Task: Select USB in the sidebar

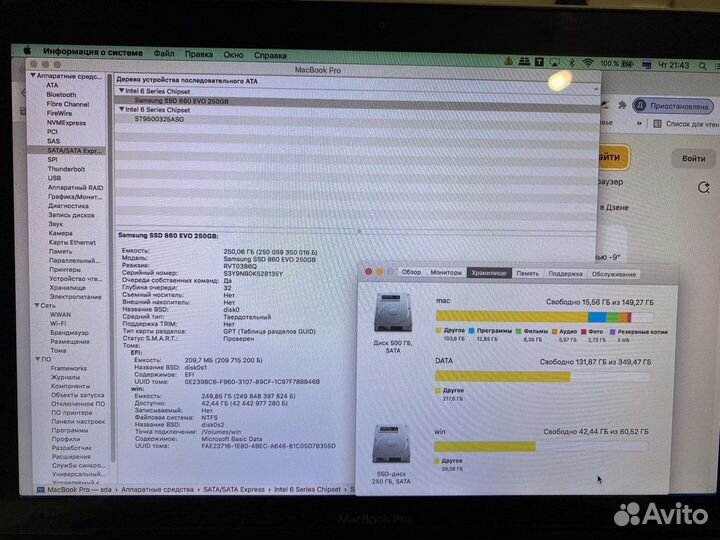Action: coord(54,178)
